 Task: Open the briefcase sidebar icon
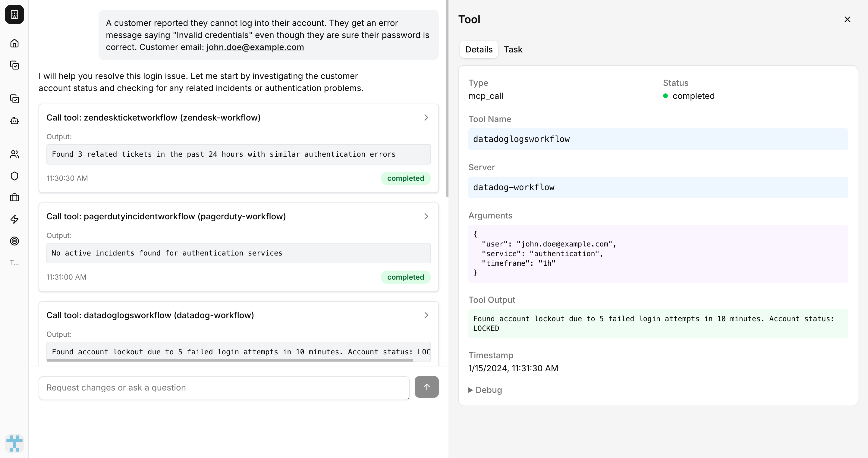tap(14, 197)
